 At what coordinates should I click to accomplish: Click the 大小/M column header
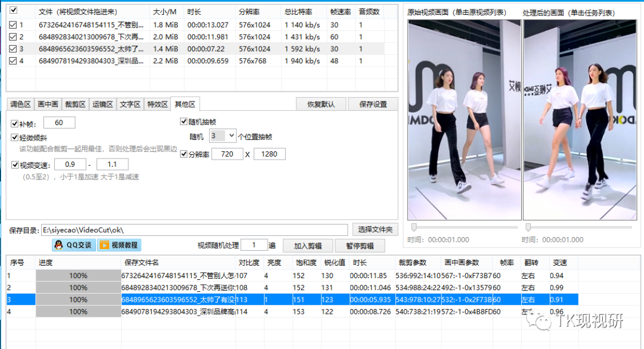[167, 12]
